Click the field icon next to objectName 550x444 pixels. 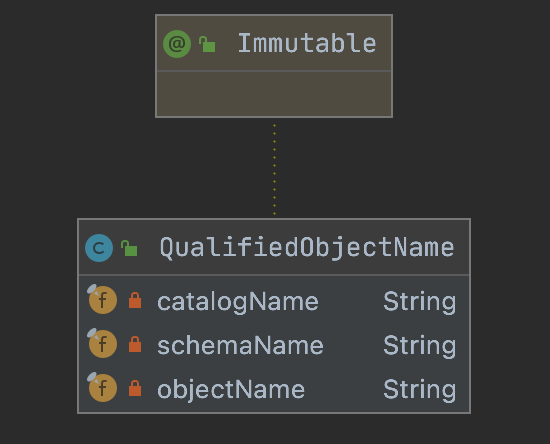(x=102, y=387)
